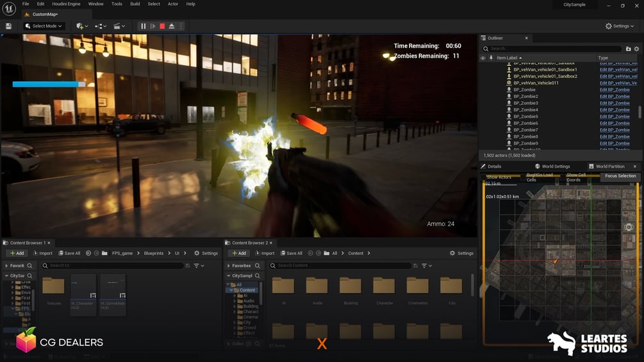The image size is (644, 362).
Task: Open the filter dropdown in Content Browser 1
Action: (x=199, y=266)
